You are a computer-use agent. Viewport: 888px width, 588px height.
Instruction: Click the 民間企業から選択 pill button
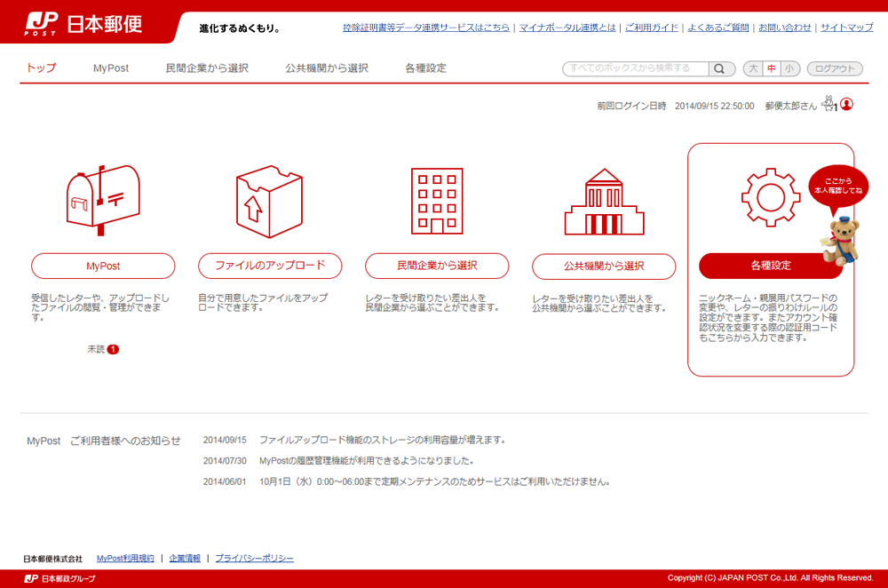437,266
